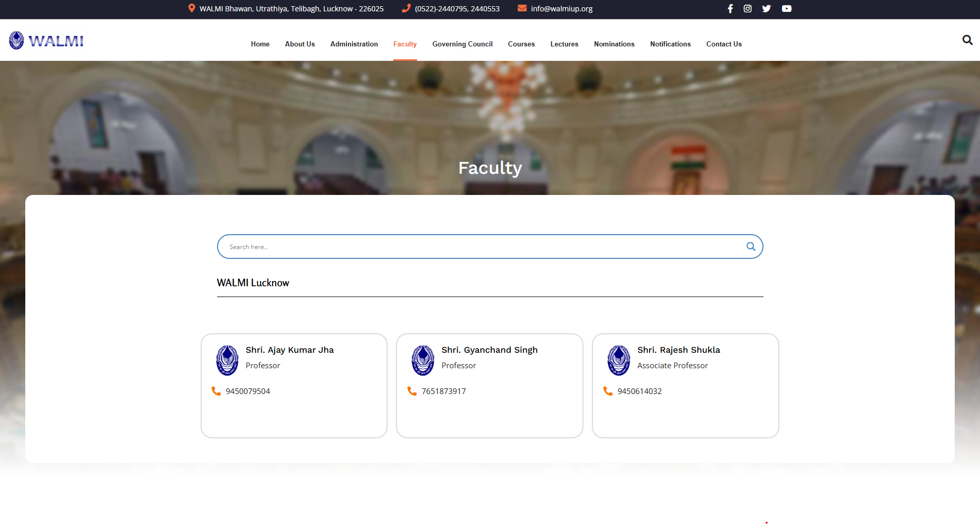Click the WALMI logo in the header
Image resolution: width=980 pixels, height=524 pixels.
click(46, 40)
